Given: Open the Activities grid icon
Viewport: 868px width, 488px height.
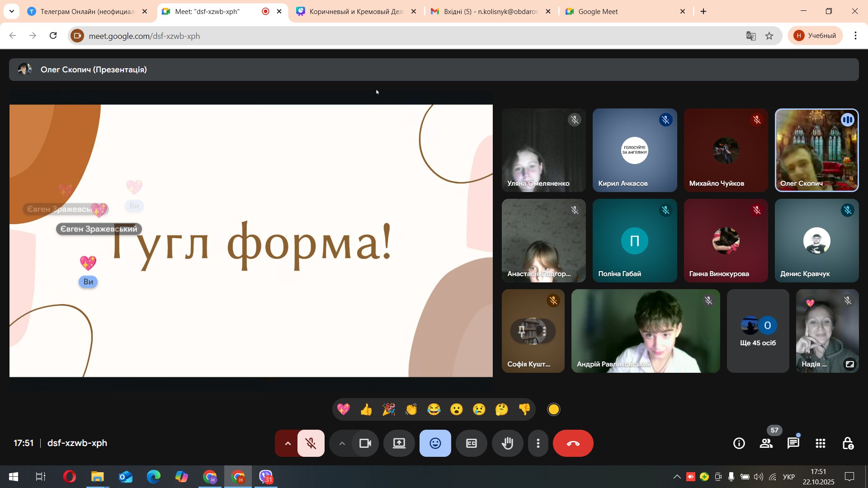Looking at the screenshot, I should point(821,443).
